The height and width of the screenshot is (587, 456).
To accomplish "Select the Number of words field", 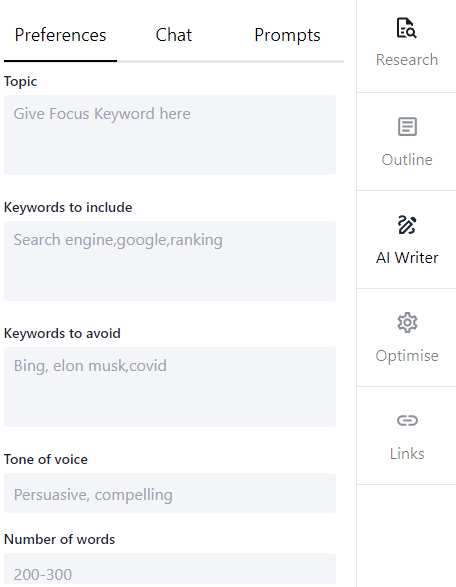I will click(x=170, y=569).
